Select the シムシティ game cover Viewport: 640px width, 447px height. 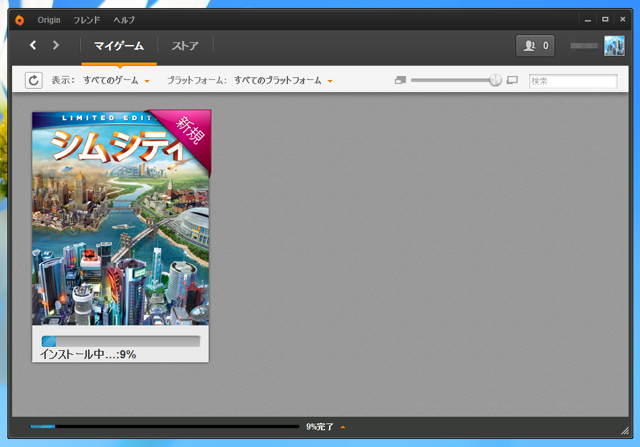coord(120,218)
